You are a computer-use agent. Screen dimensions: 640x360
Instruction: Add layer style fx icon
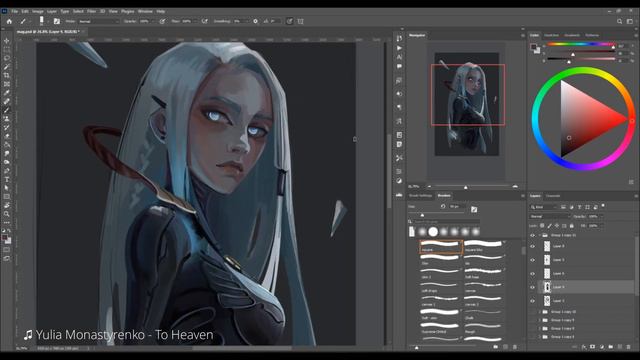[x=584, y=347]
